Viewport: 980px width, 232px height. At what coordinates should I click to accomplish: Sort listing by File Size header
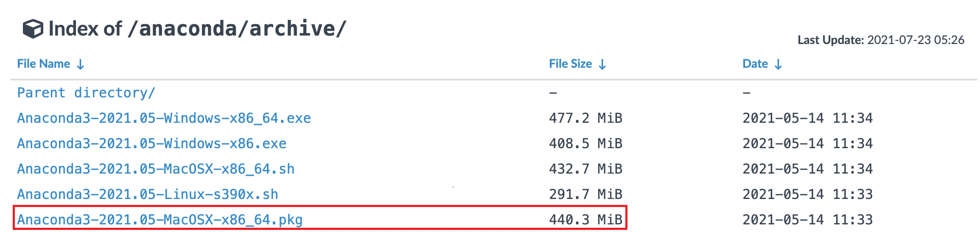pos(570,64)
